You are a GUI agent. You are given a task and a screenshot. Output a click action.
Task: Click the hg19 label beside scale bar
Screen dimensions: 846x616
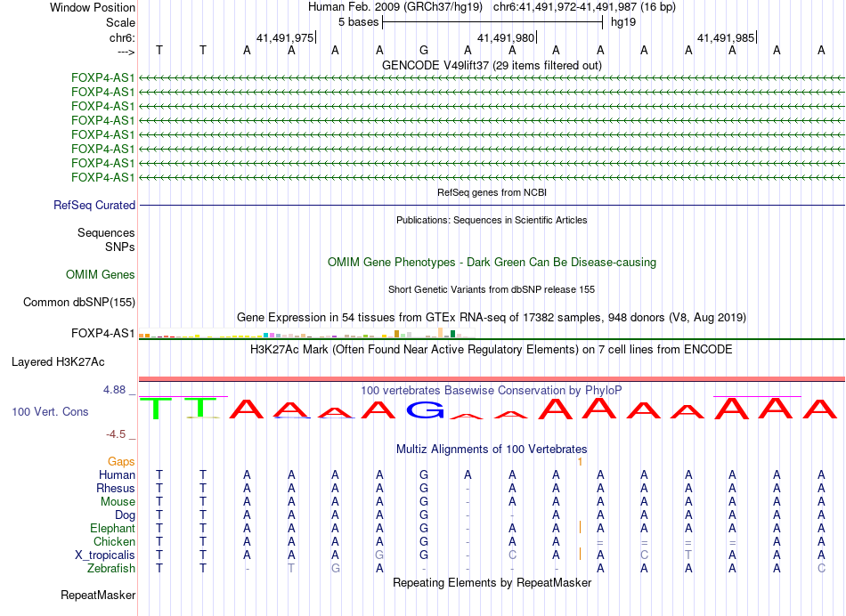click(x=623, y=22)
